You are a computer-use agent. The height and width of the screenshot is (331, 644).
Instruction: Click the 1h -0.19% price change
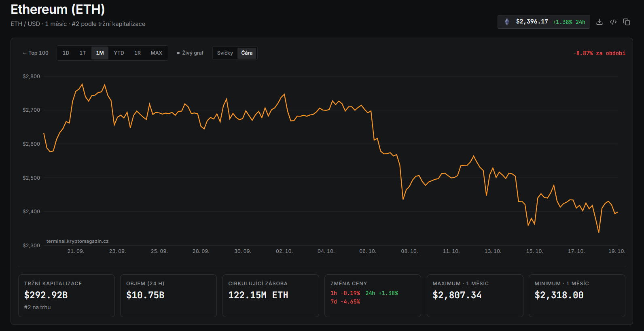tap(345, 293)
